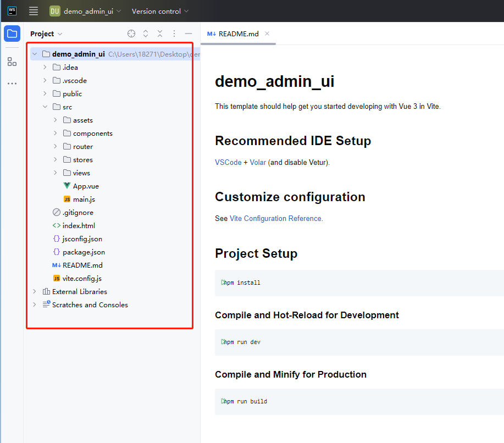Select App.vue in the project tree
Viewport: 504px width, 443px height.
(86, 186)
